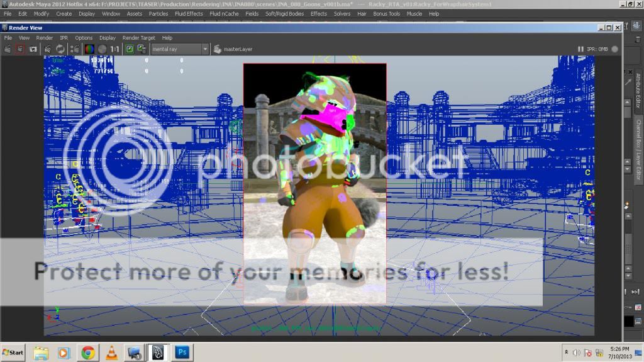The image size is (644, 362).
Task: Open Maya's Create menu
Action: 64,14
